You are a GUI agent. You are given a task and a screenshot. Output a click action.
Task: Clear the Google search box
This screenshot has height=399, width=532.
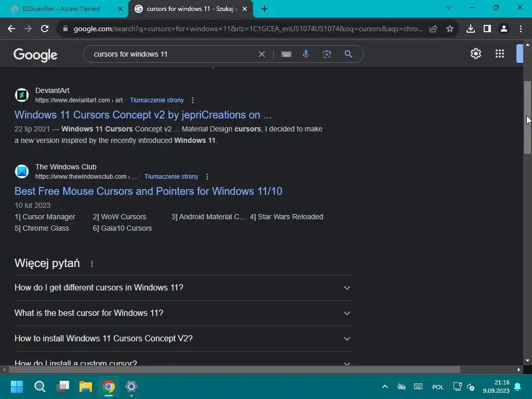click(262, 54)
